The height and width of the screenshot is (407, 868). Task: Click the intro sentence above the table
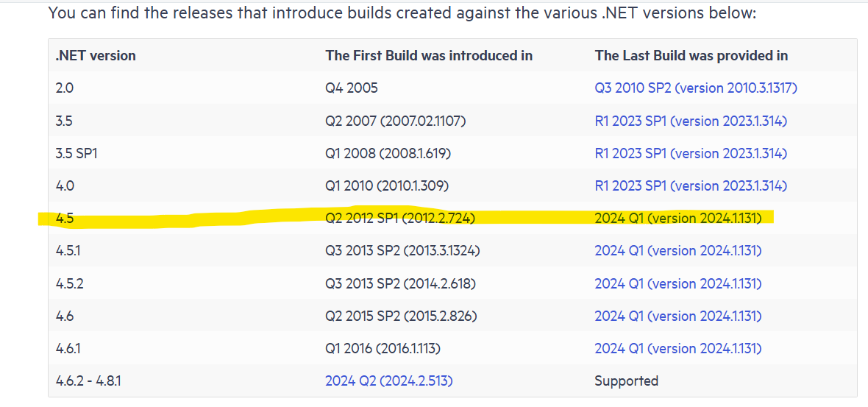tap(402, 13)
